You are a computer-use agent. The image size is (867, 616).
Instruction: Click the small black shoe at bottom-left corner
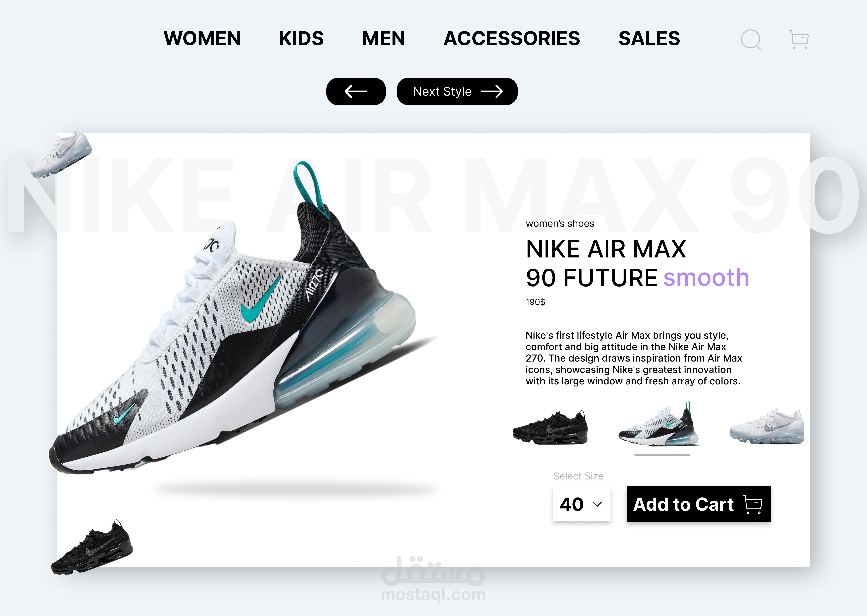92,547
